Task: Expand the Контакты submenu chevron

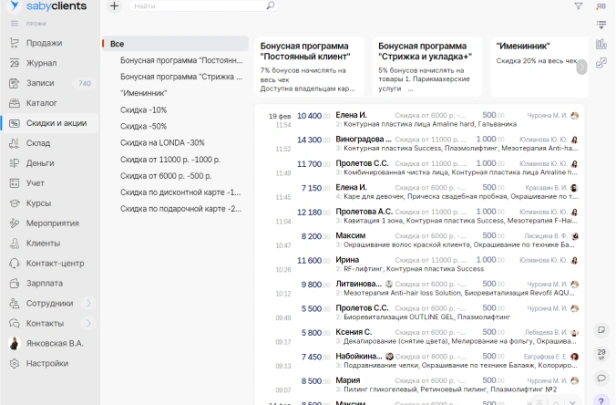Action: click(x=88, y=323)
